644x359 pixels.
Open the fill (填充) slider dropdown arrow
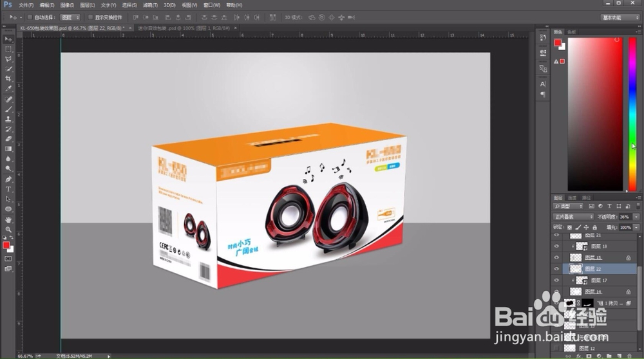(636, 227)
